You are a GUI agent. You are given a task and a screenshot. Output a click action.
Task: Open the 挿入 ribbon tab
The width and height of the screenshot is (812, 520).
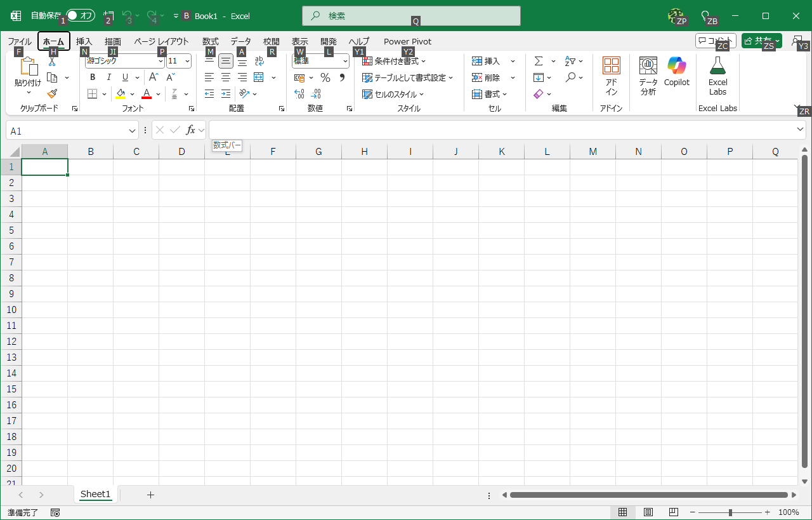84,41
